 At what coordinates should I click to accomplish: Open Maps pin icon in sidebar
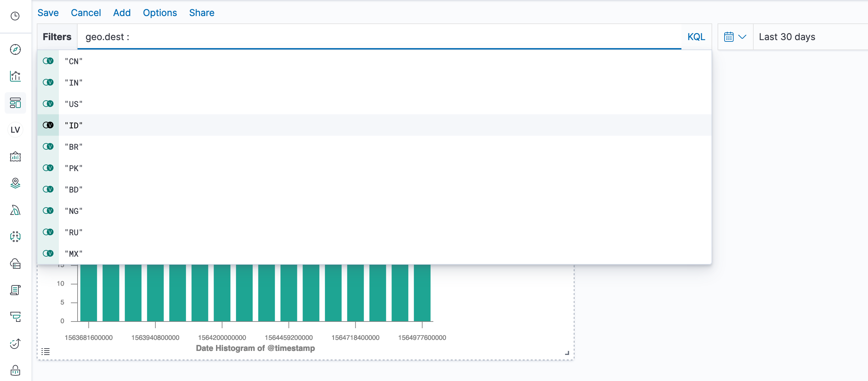(x=15, y=183)
